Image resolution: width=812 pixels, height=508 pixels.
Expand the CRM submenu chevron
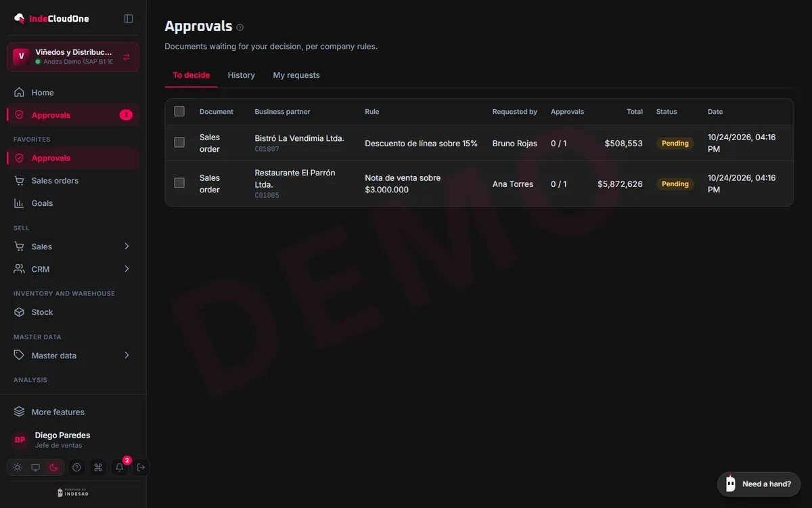(x=127, y=269)
